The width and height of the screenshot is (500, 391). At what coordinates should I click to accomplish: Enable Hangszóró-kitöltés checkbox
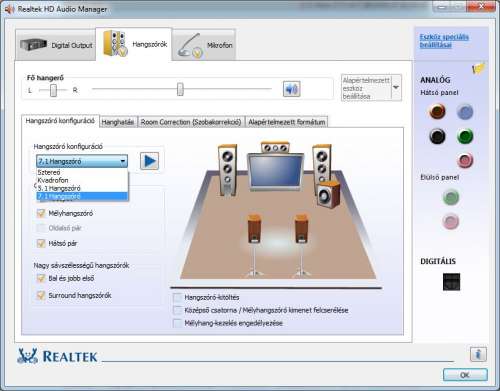tap(178, 297)
